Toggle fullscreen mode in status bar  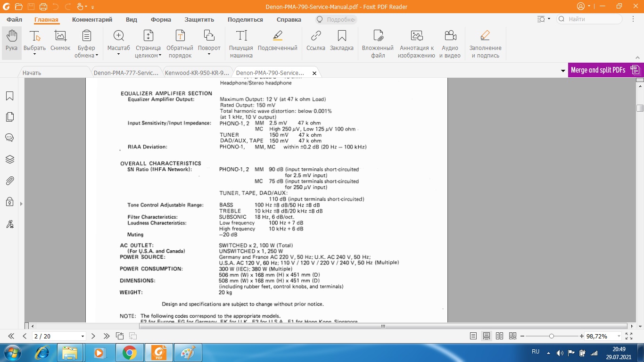628,336
